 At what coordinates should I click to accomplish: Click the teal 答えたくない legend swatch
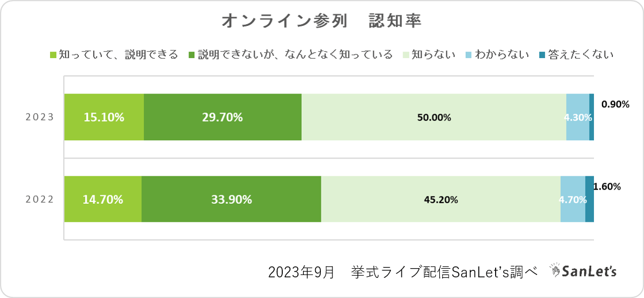click(x=541, y=55)
